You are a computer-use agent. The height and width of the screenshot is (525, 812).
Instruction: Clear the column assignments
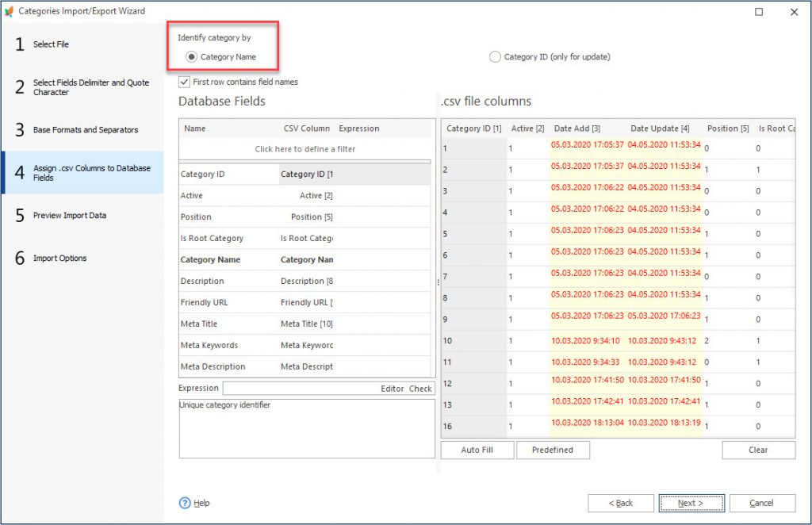point(758,449)
